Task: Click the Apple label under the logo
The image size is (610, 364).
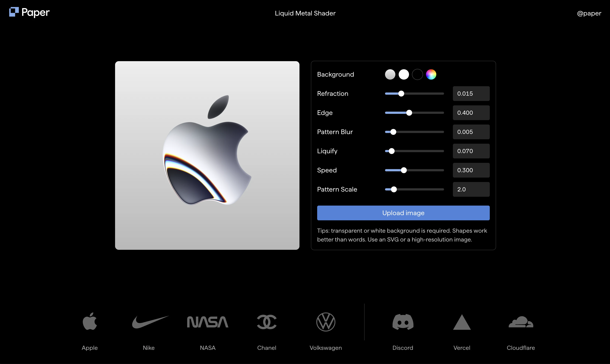Action: pos(90,348)
